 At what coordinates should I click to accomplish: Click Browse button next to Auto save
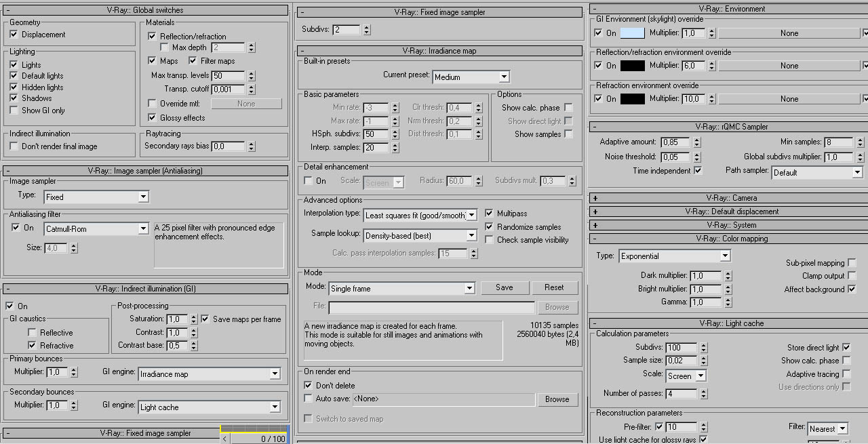(x=557, y=399)
